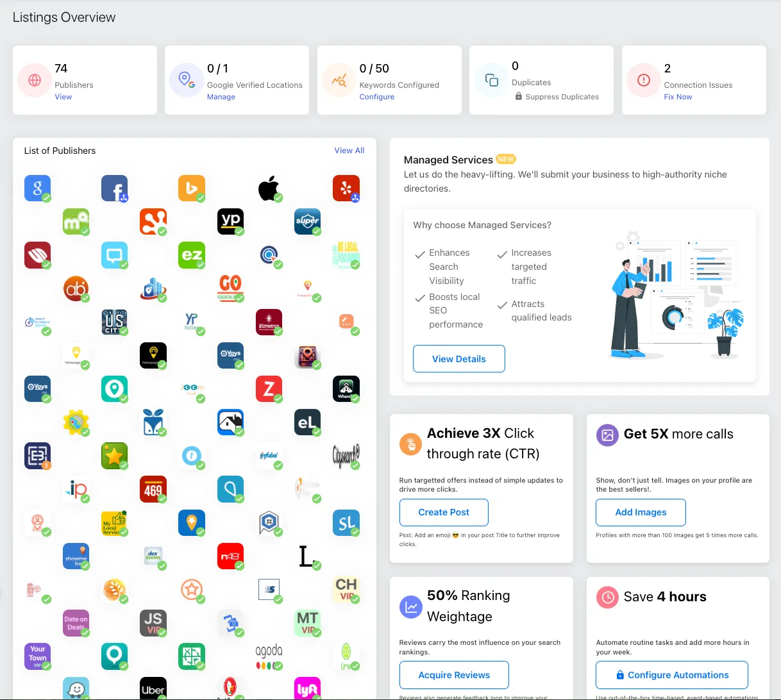
Task: Click the clock icon beside Save 4 hours
Action: tap(607, 597)
